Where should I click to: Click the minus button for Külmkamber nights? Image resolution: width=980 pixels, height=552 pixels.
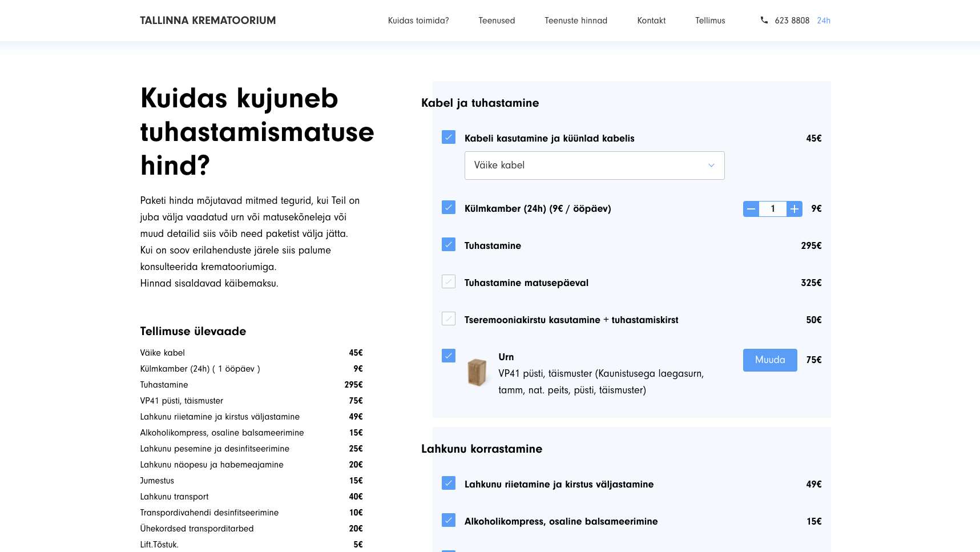tap(751, 209)
